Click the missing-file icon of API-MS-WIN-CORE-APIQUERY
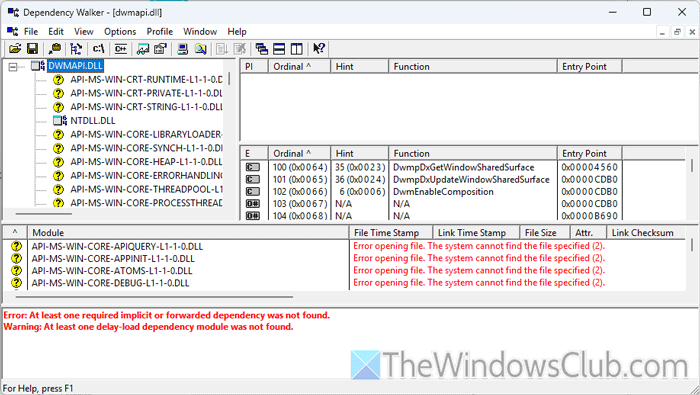The image size is (700, 395). click(x=17, y=246)
